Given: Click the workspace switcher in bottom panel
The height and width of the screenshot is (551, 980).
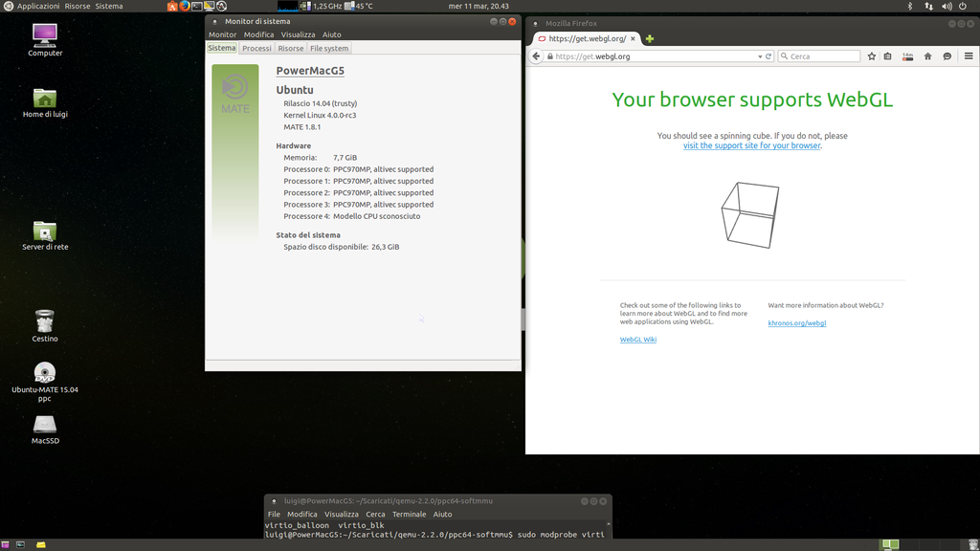Looking at the screenshot, I should [919, 544].
